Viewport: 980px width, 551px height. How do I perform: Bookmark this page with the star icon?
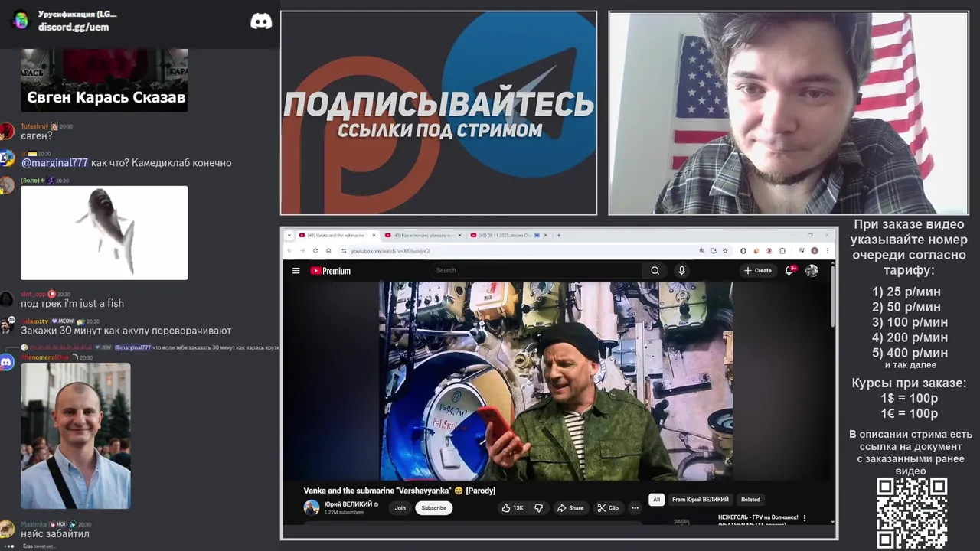pyautogui.click(x=724, y=250)
